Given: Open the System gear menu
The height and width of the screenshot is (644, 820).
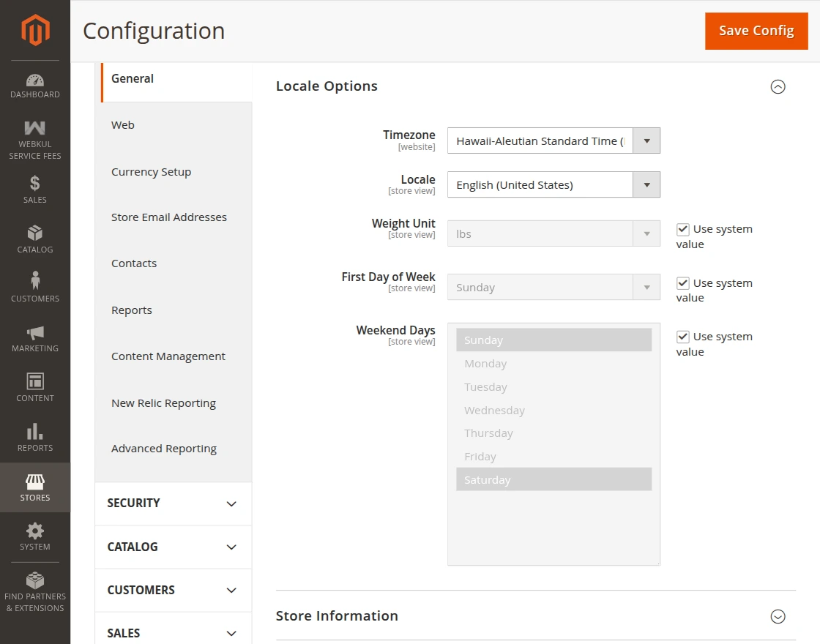Looking at the screenshot, I should (x=35, y=536).
